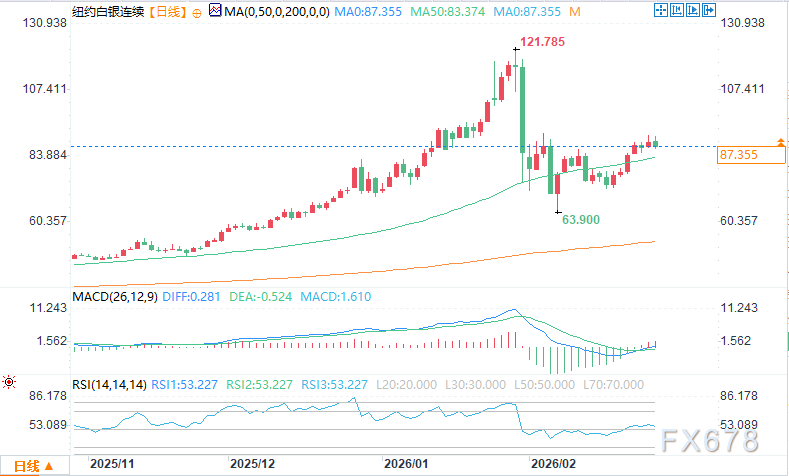This screenshot has width=789, height=476.
Task: Click the second icon in top-right toolbar group
Action: coord(676,10)
